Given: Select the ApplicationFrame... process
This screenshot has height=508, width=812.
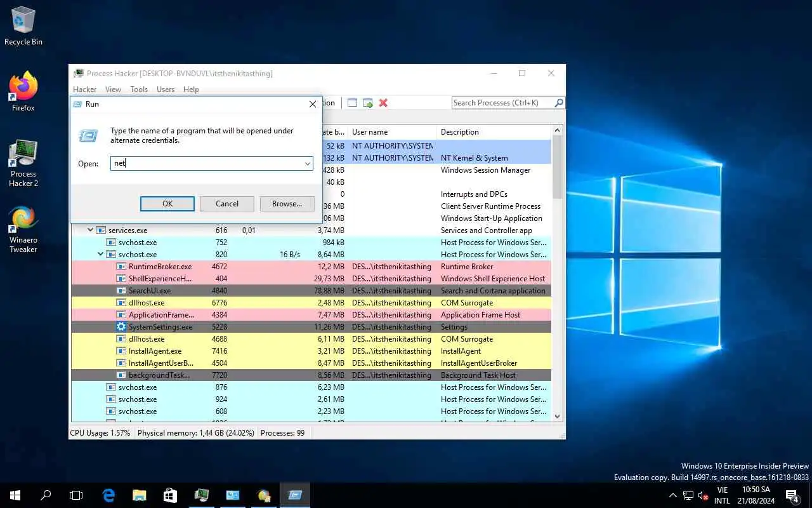Looking at the screenshot, I should coord(311,315).
